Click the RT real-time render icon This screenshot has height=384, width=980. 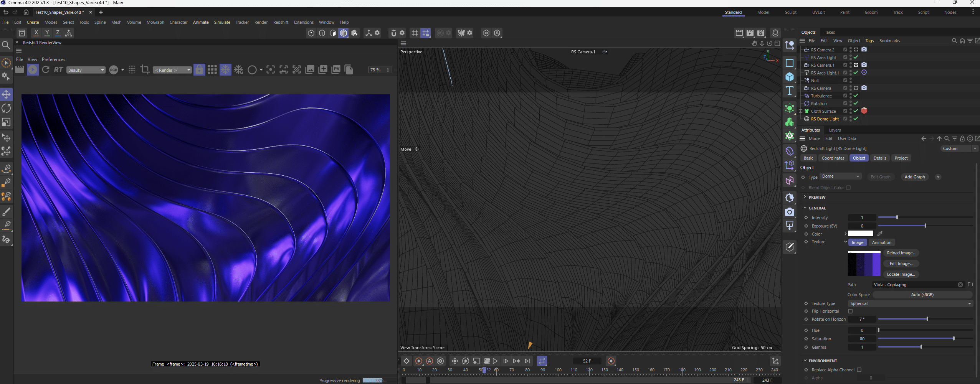click(58, 69)
